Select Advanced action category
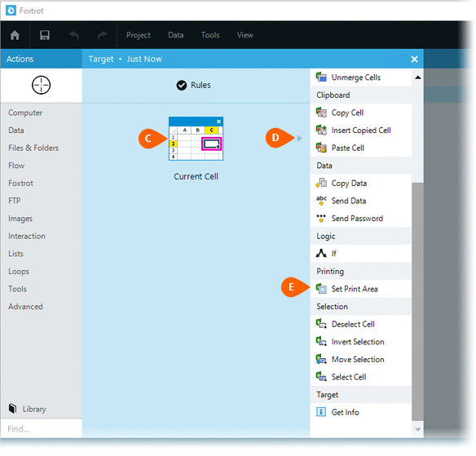476x456 pixels. click(25, 307)
